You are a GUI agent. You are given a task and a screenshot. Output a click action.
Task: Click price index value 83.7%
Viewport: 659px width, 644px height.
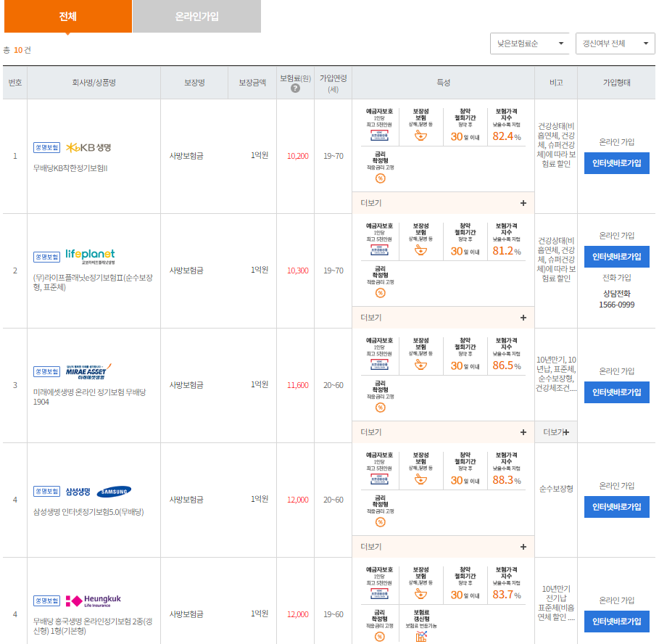[507, 595]
